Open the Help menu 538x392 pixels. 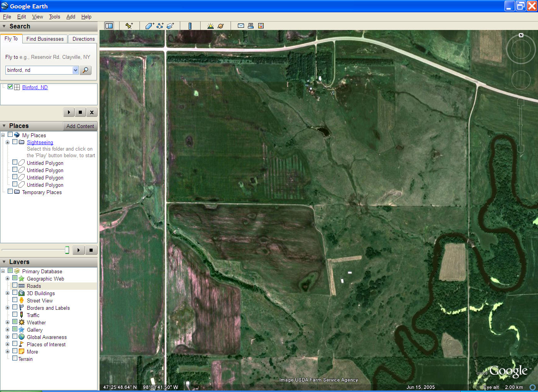(86, 17)
